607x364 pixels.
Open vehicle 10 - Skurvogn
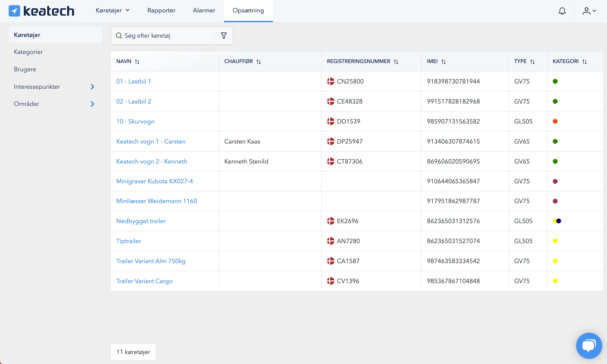point(135,121)
